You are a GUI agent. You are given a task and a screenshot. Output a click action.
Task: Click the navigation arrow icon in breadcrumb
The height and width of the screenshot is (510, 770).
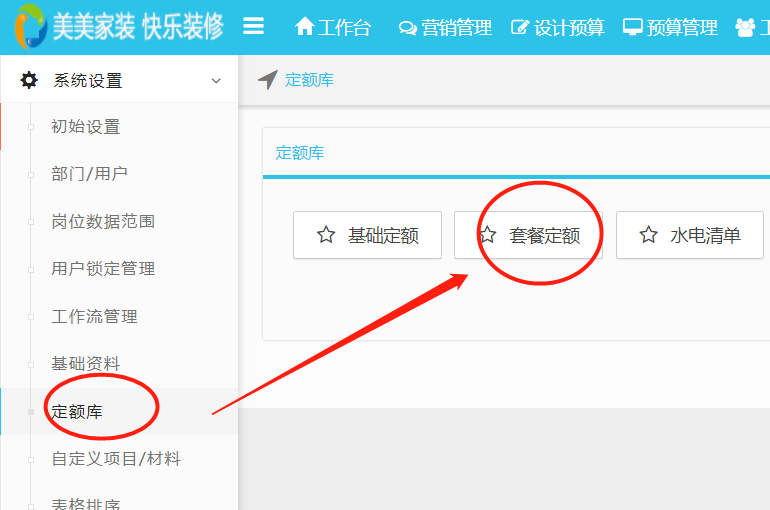(267, 80)
